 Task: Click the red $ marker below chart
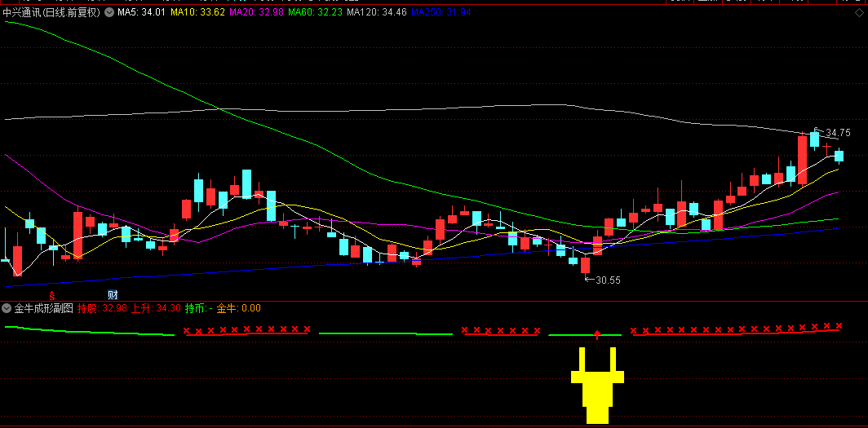point(52,295)
